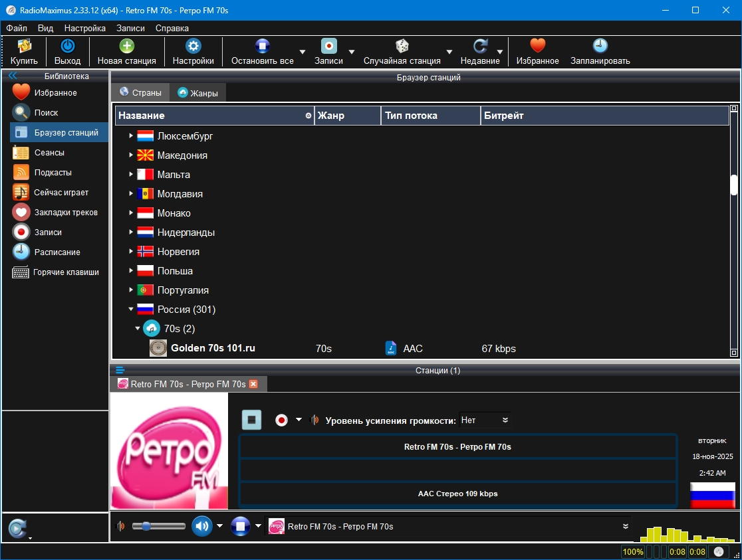Click the station list vertical scrollbar thumb
The image size is (742, 560).
734,185
